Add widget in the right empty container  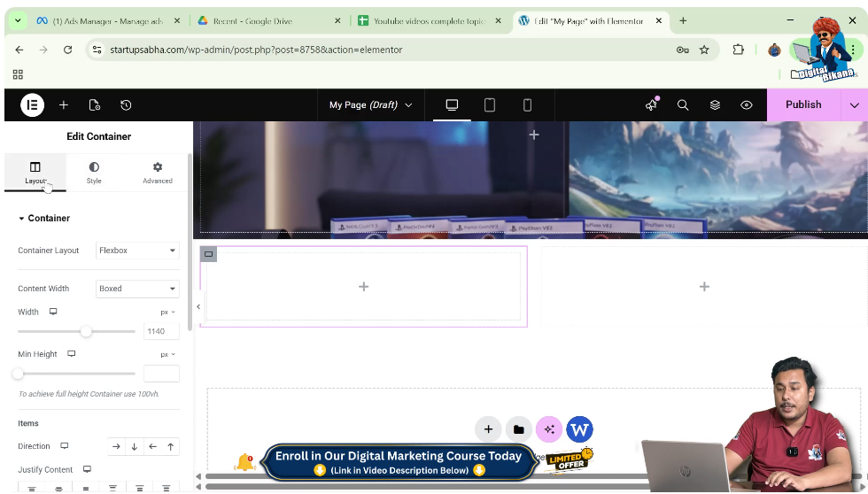[704, 287]
